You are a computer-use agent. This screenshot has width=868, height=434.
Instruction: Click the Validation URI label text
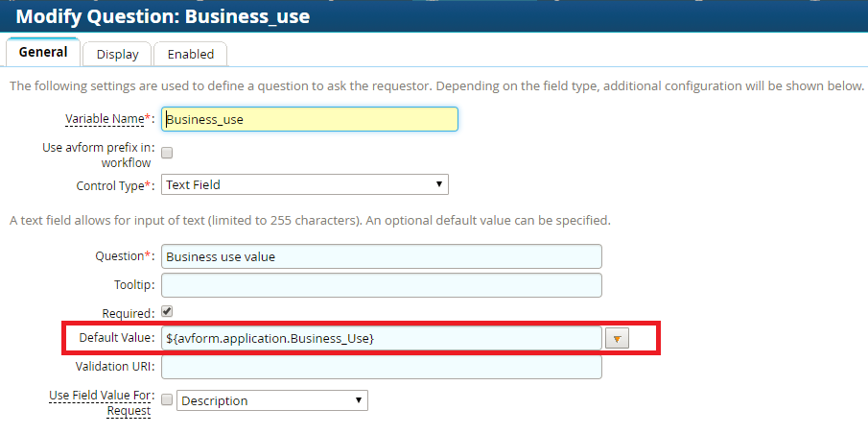[114, 367]
